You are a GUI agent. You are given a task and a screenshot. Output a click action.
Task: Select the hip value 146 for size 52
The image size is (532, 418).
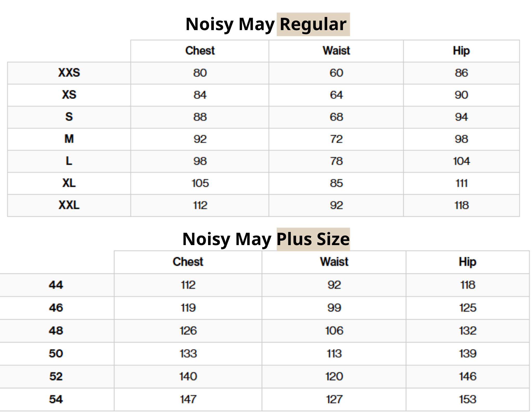[x=468, y=376]
